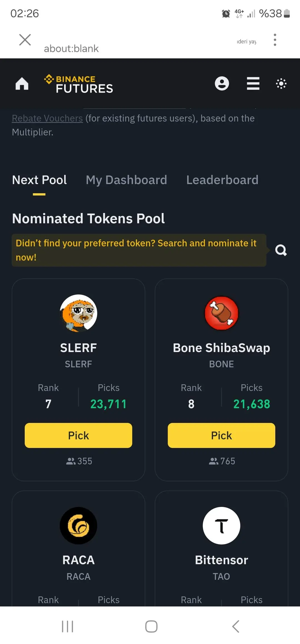This screenshot has height=644, width=300.
Task: Tap the SLERF token avatar image
Action: pos(78,313)
